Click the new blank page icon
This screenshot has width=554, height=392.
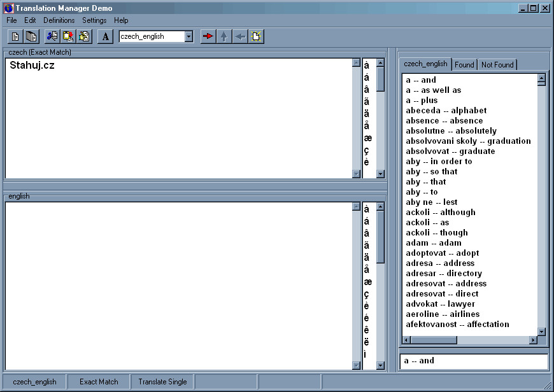coord(256,36)
